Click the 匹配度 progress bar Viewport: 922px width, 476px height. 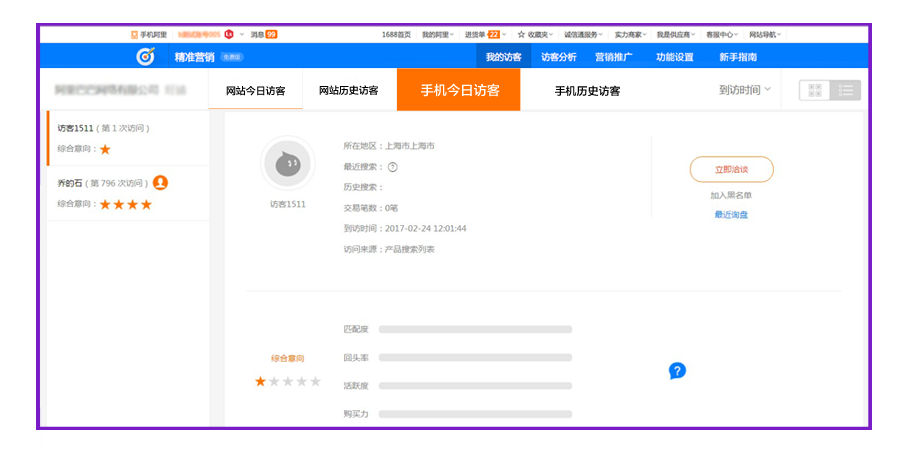click(475, 329)
